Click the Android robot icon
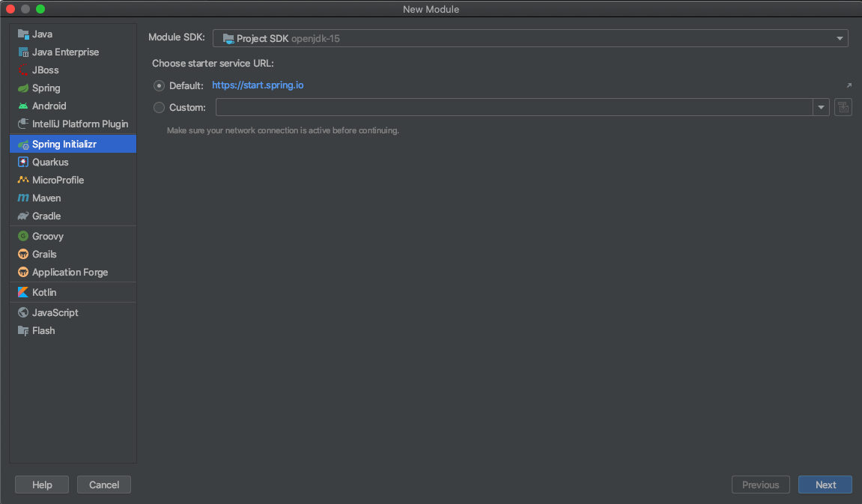Image resolution: width=862 pixels, height=504 pixels. [x=23, y=106]
